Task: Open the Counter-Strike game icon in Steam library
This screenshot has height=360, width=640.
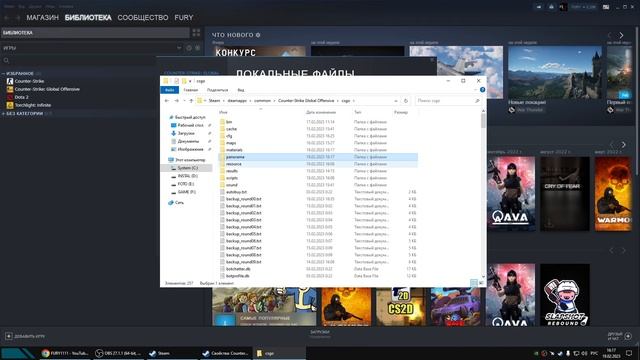Action: (10, 81)
